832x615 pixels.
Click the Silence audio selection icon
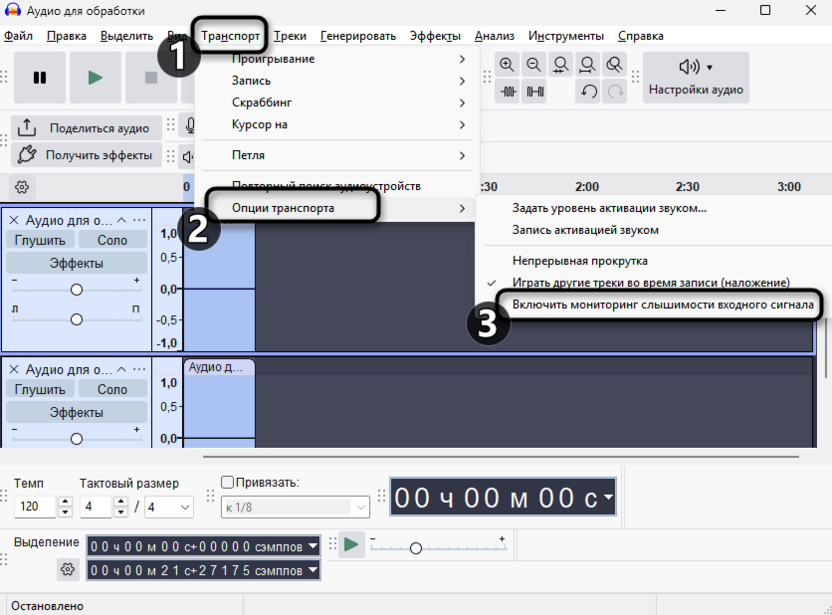[x=535, y=91]
